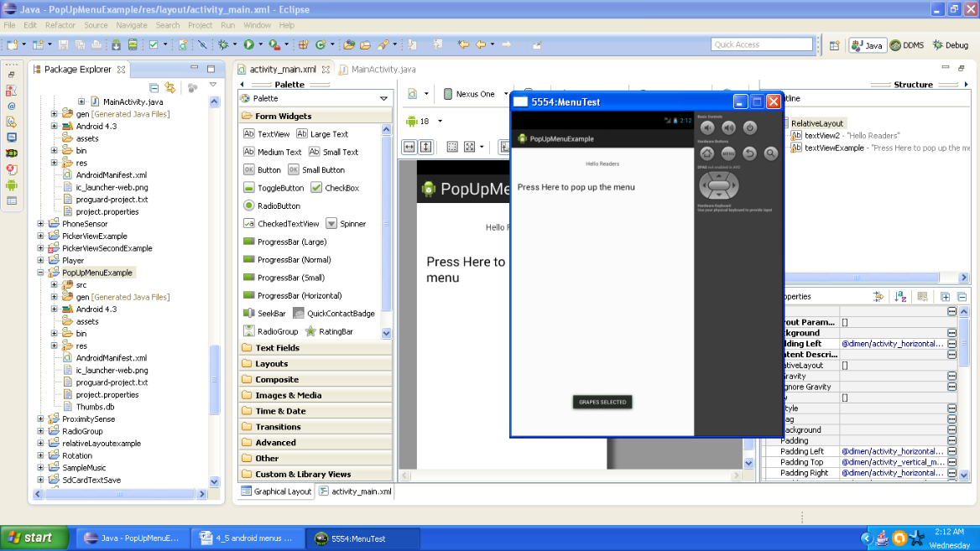Click Collapse All in Package Explorer
This screenshot has width=980, height=551.
[x=154, y=87]
